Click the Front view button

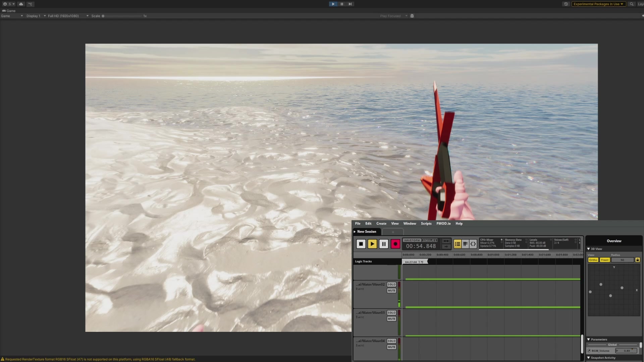(605, 260)
